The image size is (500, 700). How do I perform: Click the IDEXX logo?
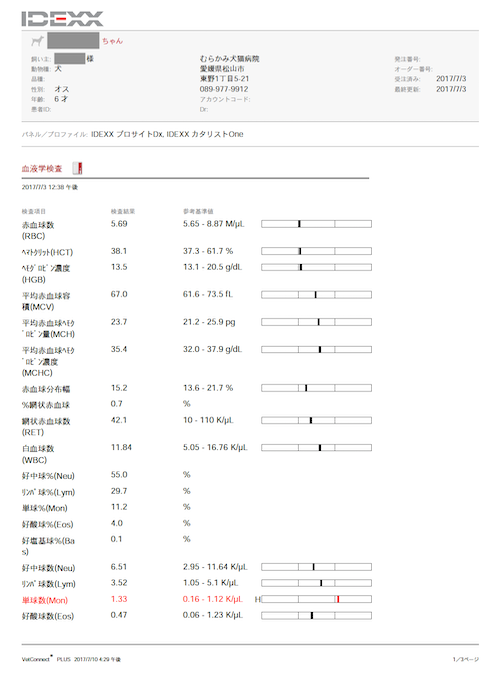coord(62,19)
